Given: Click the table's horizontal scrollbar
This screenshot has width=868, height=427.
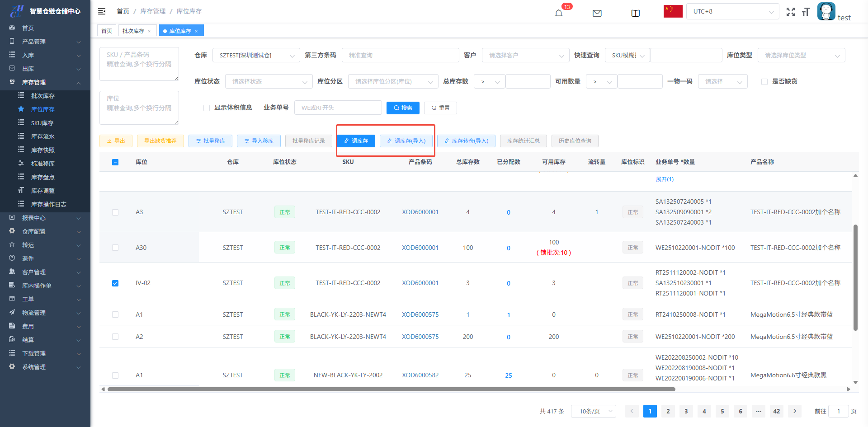Looking at the screenshot, I should [x=391, y=389].
